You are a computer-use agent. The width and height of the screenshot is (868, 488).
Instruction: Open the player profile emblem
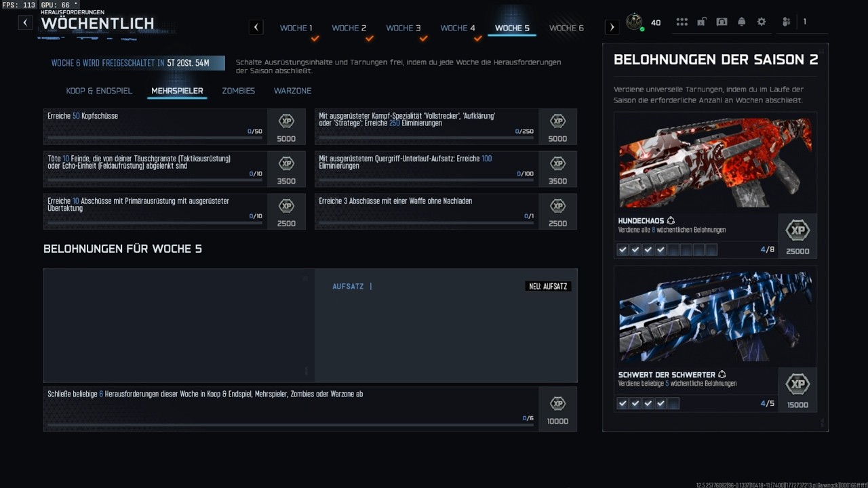(x=635, y=22)
